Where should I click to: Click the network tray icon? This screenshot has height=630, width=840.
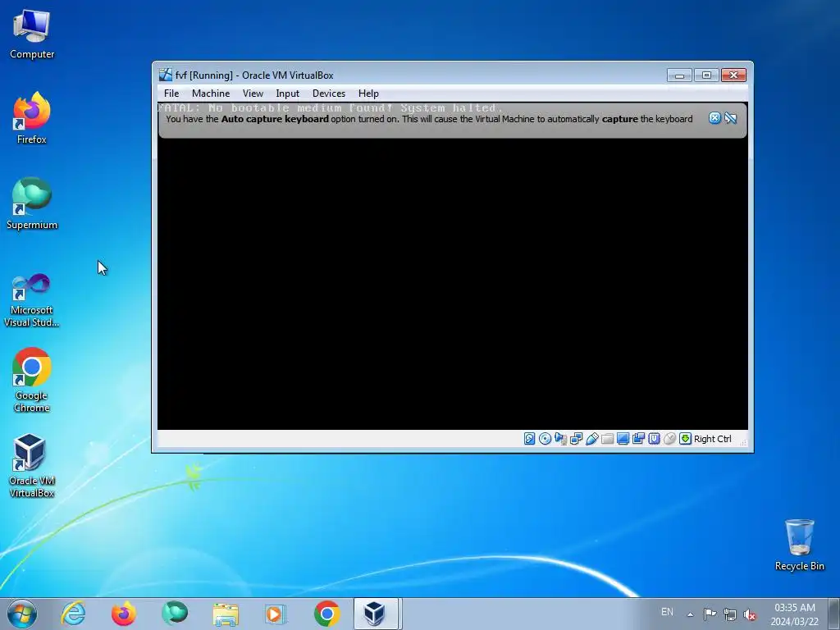(729, 614)
